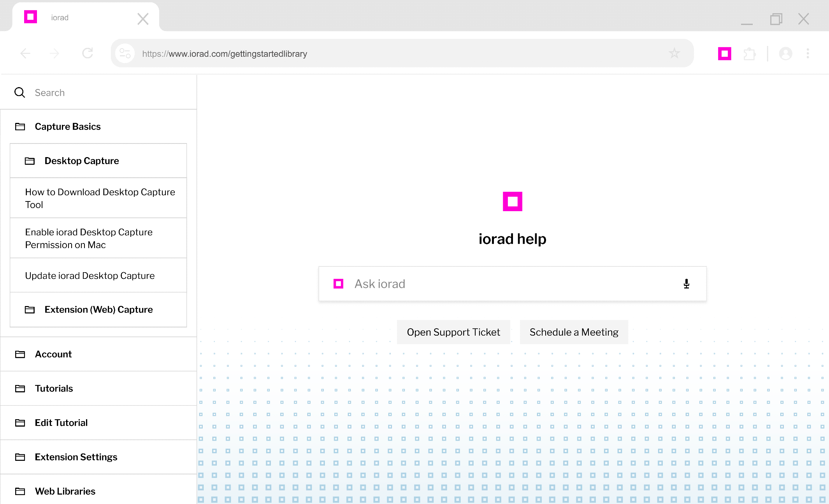Click the Capture Basics folder icon

[x=20, y=127]
